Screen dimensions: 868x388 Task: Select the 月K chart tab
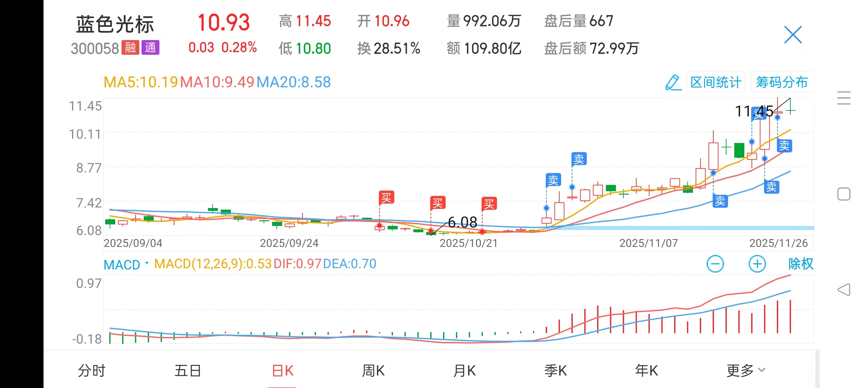(464, 370)
